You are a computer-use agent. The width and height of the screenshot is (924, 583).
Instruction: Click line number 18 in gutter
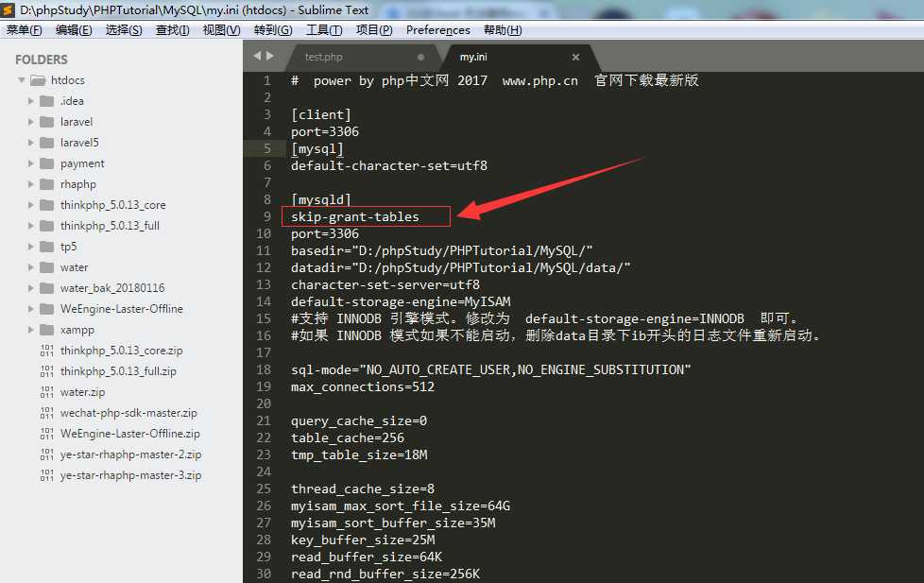tap(264, 369)
